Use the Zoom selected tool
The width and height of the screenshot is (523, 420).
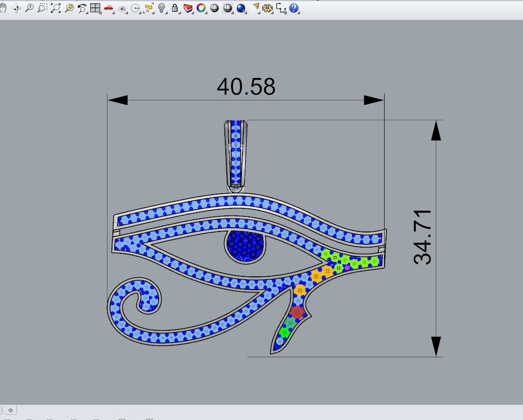tap(69, 8)
